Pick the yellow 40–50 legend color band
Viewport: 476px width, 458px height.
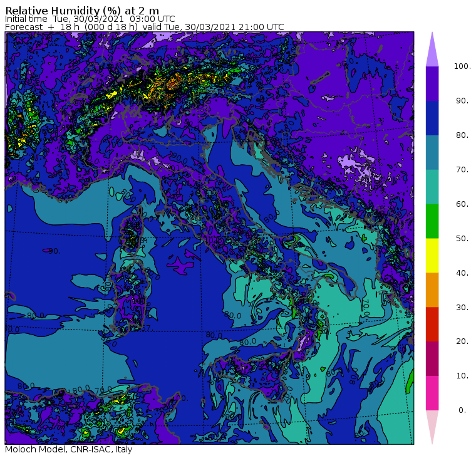pos(432,256)
